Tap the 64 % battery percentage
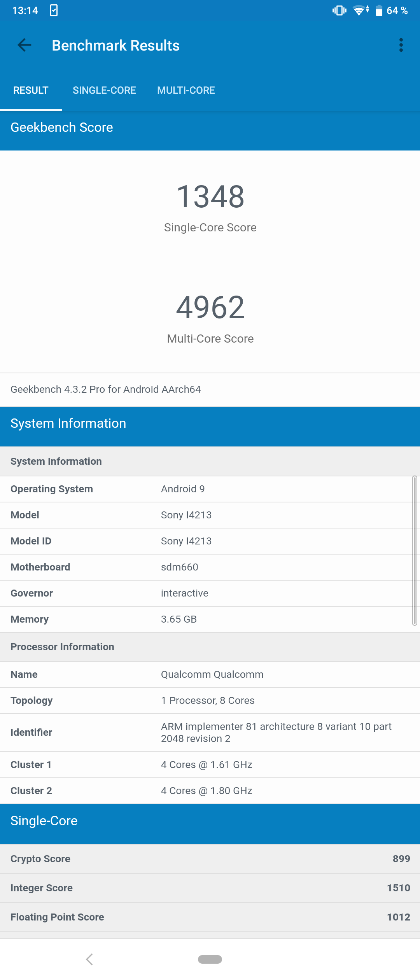 coord(397,10)
